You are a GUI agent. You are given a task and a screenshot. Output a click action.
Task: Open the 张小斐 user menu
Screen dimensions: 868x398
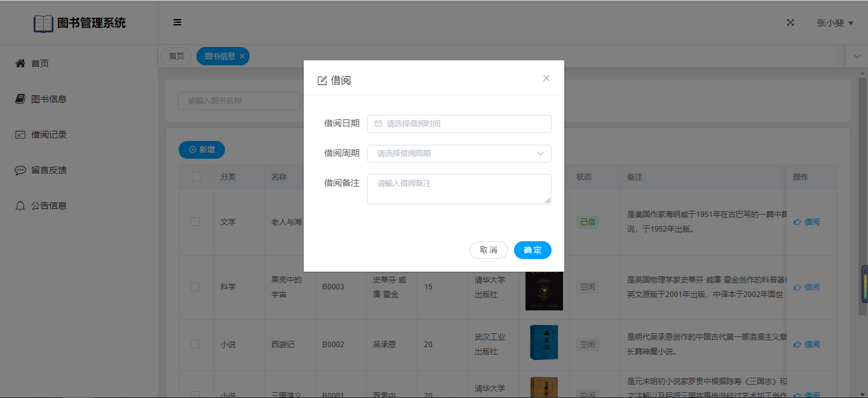pos(834,23)
